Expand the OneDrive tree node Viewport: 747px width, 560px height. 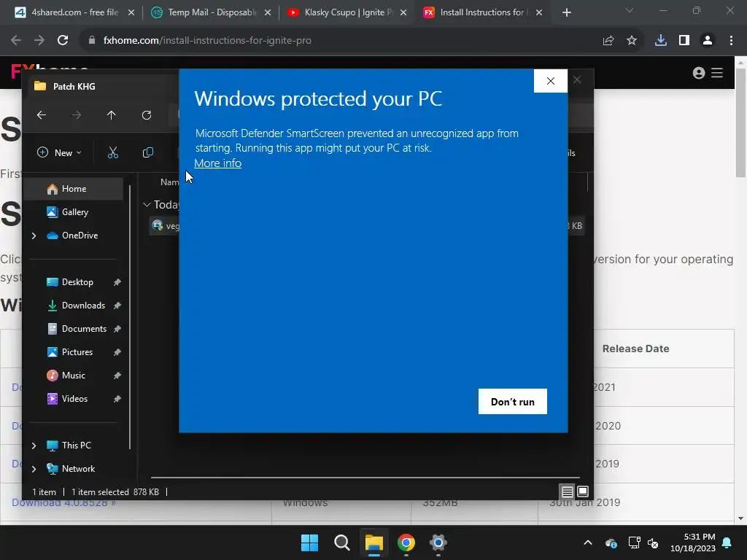(34, 236)
